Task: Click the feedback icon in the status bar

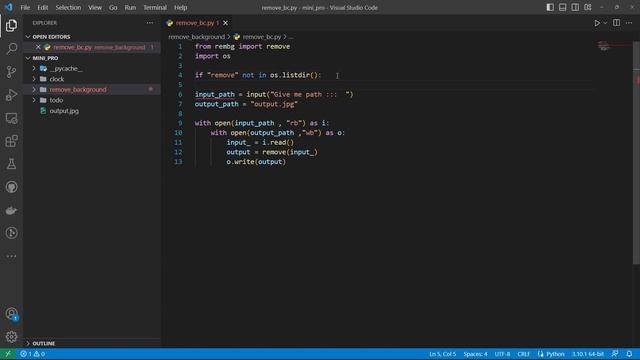Action: 615,354
